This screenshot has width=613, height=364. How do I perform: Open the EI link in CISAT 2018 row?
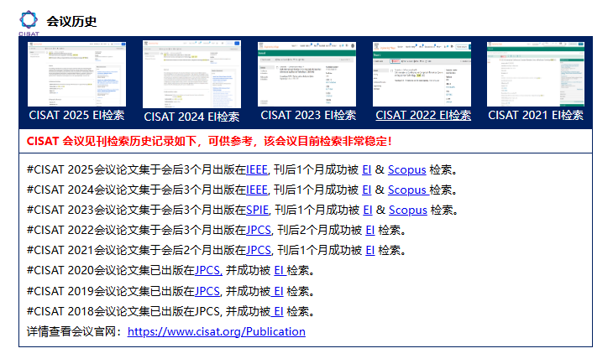point(277,312)
